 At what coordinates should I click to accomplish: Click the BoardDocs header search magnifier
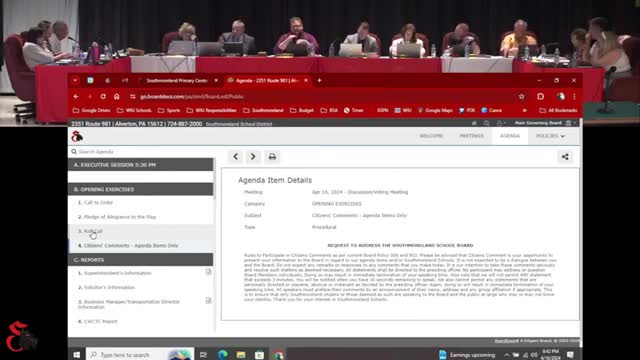(x=487, y=123)
